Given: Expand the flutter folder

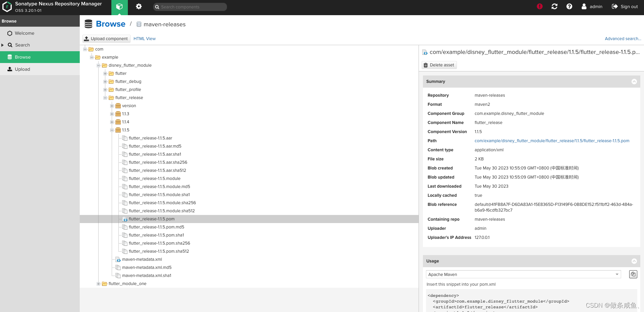Looking at the screenshot, I should [105, 73].
